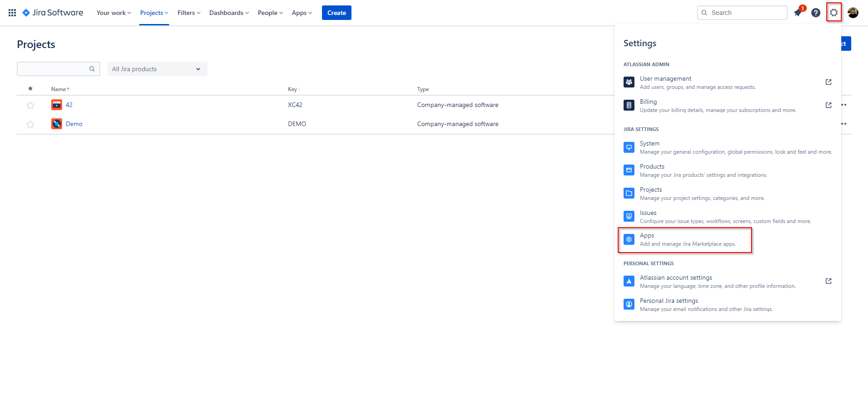Viewport: 868px width, 403px height.
Task: Click the Demo project avatar icon
Action: 57,124
